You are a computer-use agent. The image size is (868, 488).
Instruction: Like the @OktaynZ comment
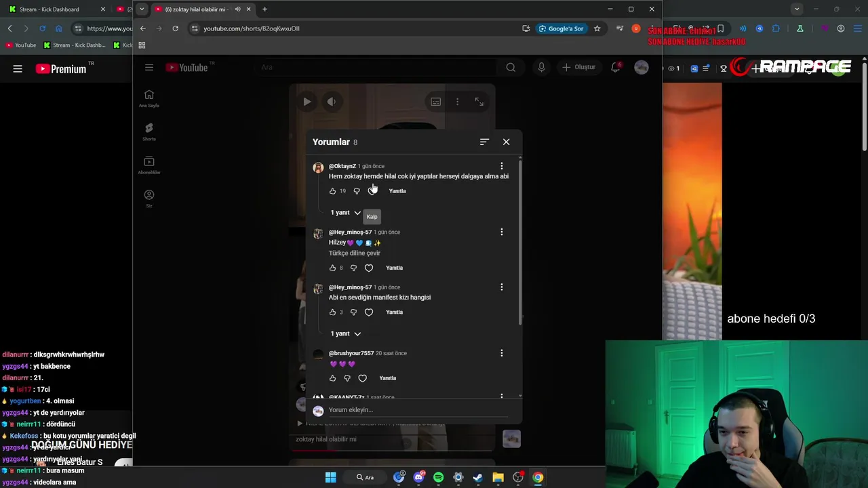click(x=332, y=191)
